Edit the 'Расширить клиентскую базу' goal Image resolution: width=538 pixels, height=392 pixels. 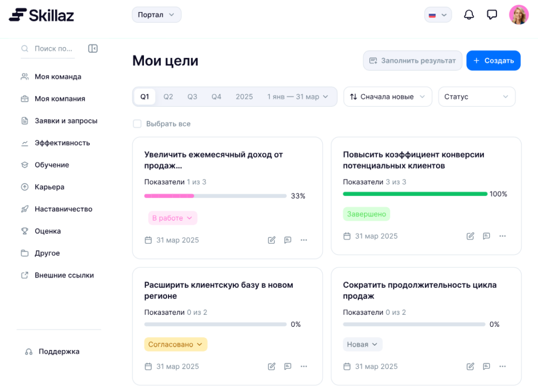pos(272,366)
